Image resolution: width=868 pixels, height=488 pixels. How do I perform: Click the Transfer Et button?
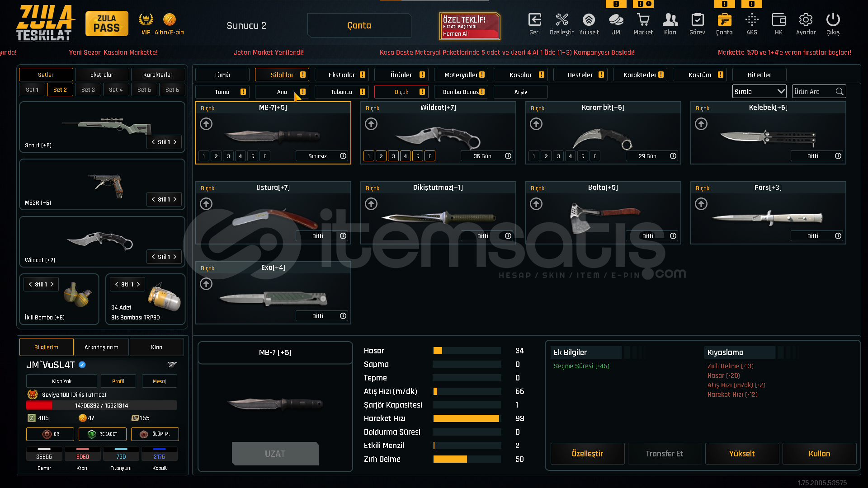click(x=665, y=454)
